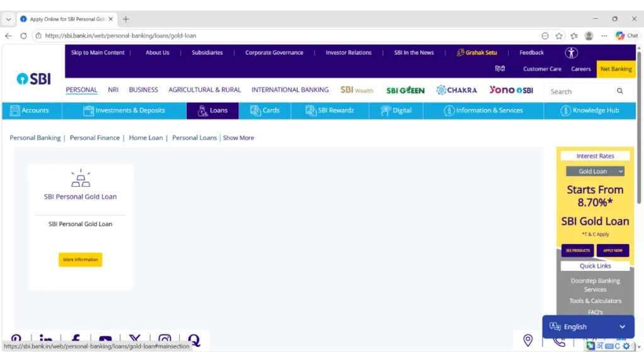Image resolution: width=644 pixels, height=362 pixels.
Task: Expand the Gold Loan interest rates dropdown
Action: click(x=595, y=171)
